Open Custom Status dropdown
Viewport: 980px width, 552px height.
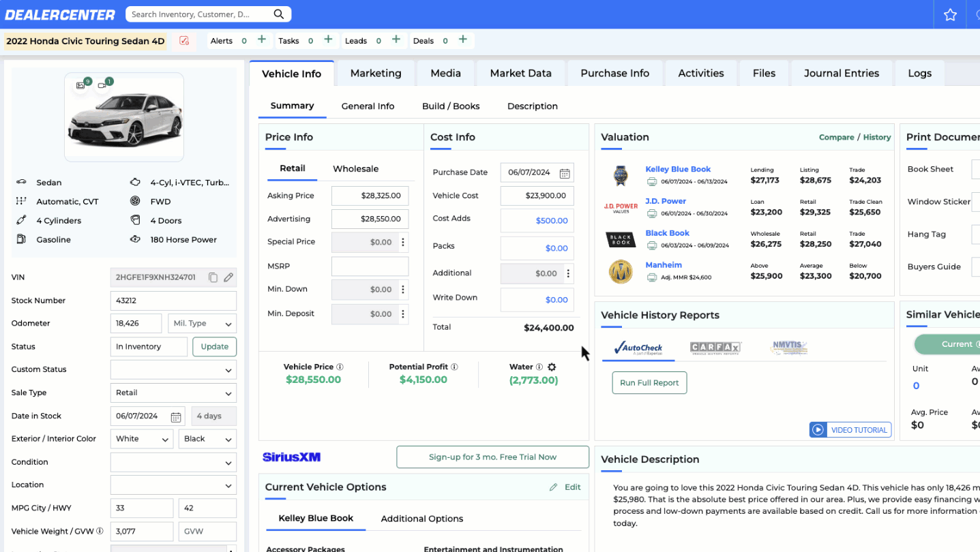[173, 370]
